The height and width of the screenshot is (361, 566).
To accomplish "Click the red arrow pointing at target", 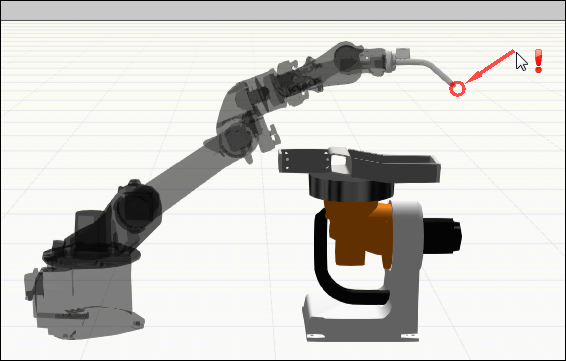I will [490, 67].
